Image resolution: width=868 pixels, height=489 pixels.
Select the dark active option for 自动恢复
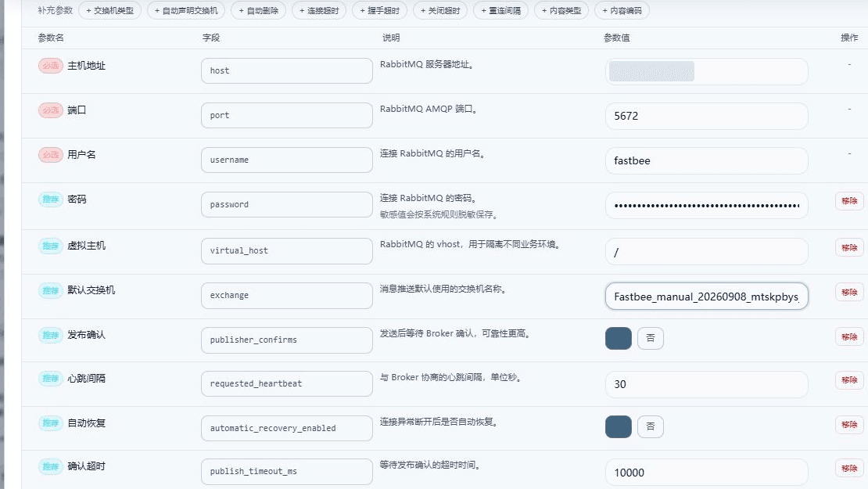click(x=619, y=426)
